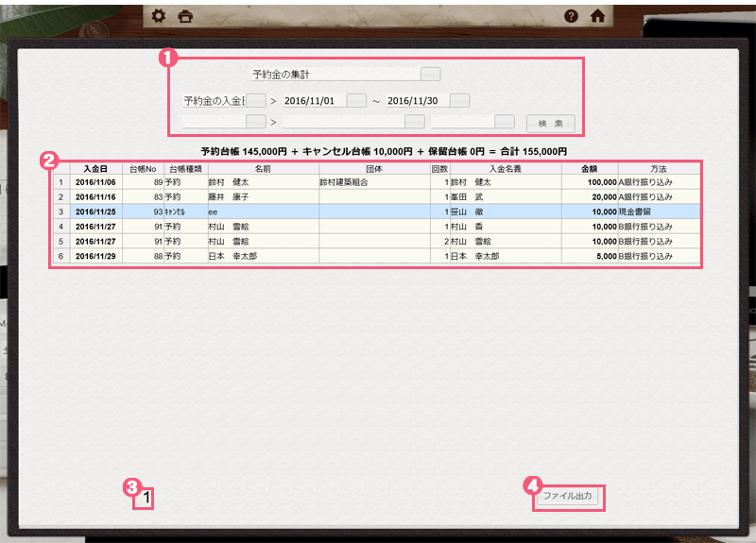Viewport: 756px width, 543px height.
Task: Open the 予約金の集計 dropdown button
Action: (431, 75)
